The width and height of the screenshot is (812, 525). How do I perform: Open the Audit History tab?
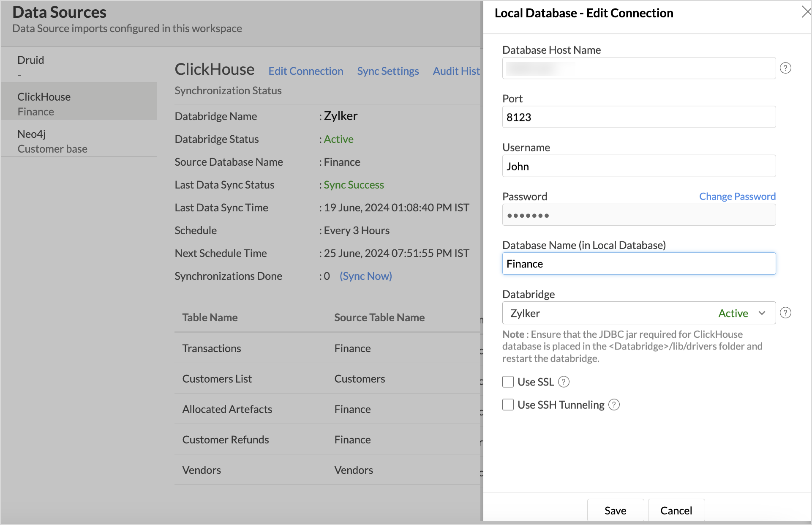456,71
